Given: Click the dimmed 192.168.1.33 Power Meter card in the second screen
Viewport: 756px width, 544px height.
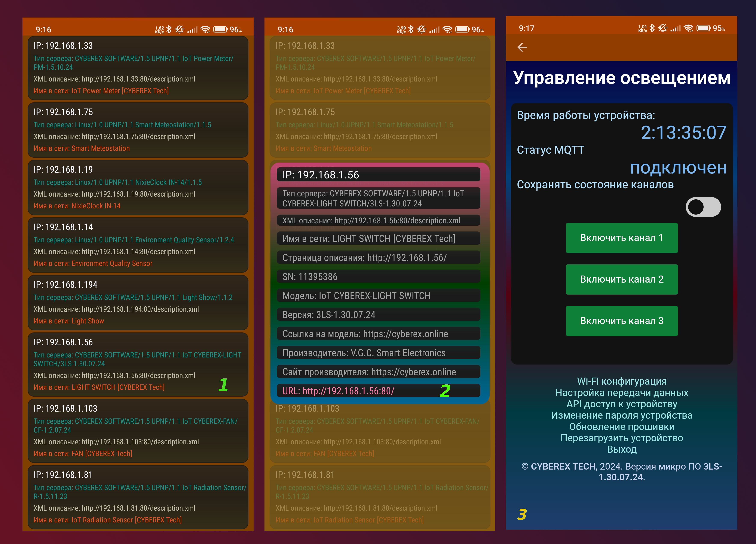Looking at the screenshot, I should coord(380,68).
